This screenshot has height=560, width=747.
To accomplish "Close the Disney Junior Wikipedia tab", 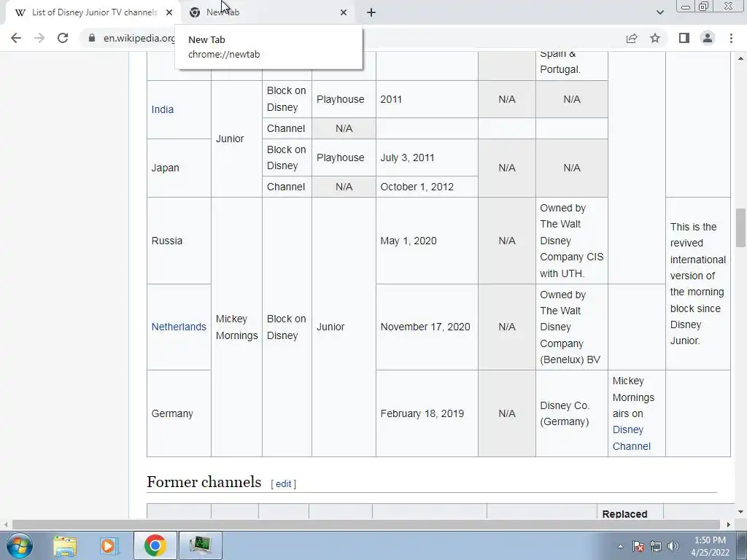I will [x=169, y=12].
